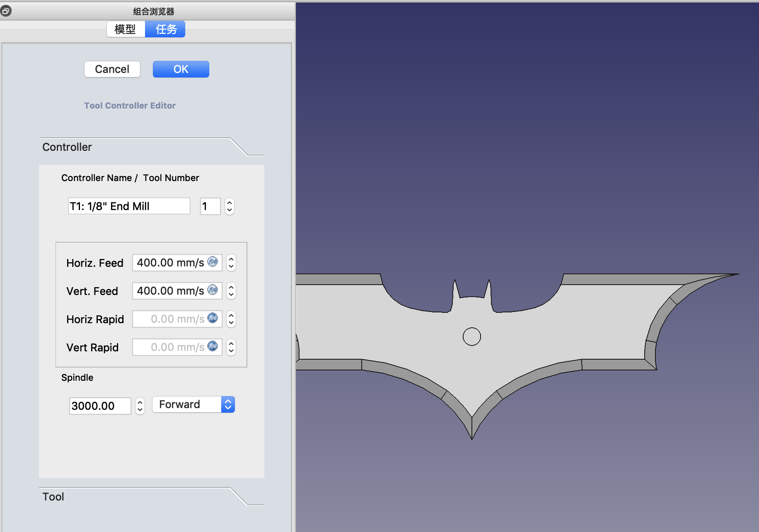Switch to the 模型 tab

(x=126, y=29)
